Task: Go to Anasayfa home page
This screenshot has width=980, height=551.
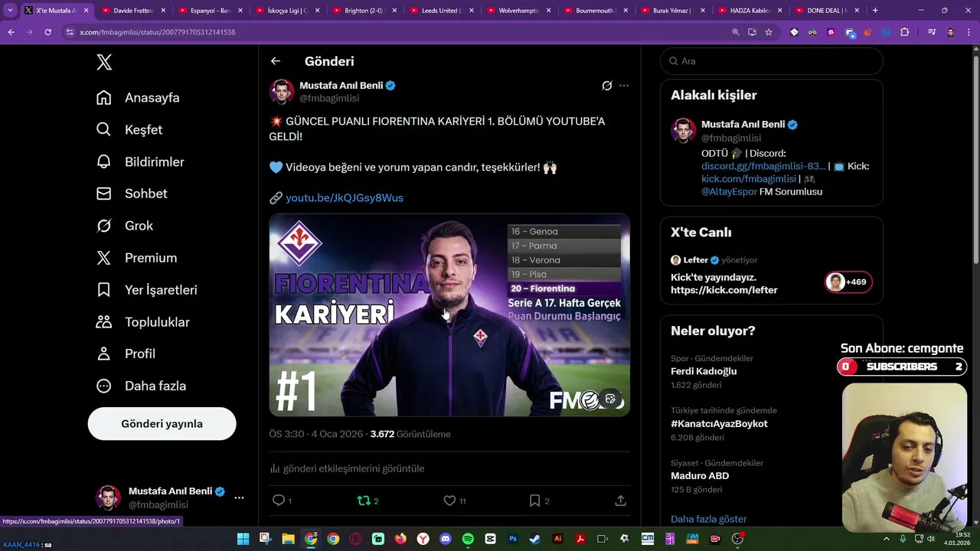Action: (138, 97)
